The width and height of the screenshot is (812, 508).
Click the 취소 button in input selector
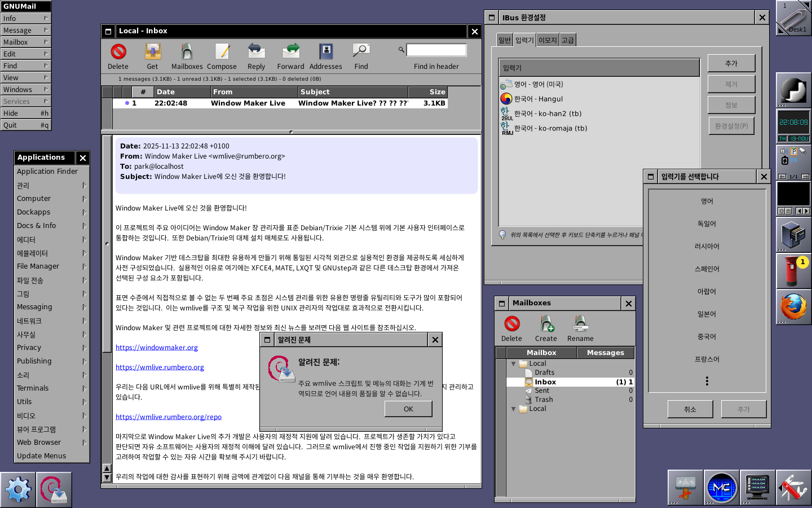690,409
